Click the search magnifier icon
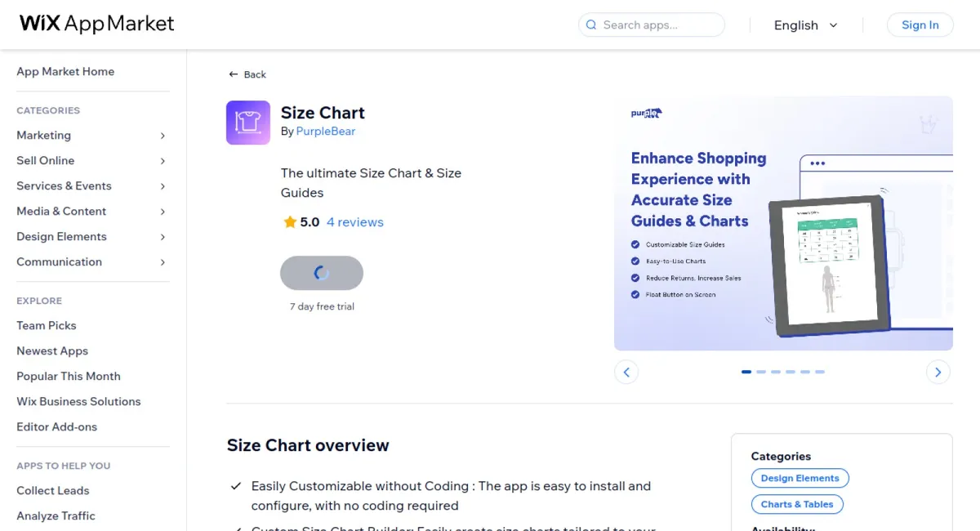The height and width of the screenshot is (531, 980). click(x=590, y=25)
